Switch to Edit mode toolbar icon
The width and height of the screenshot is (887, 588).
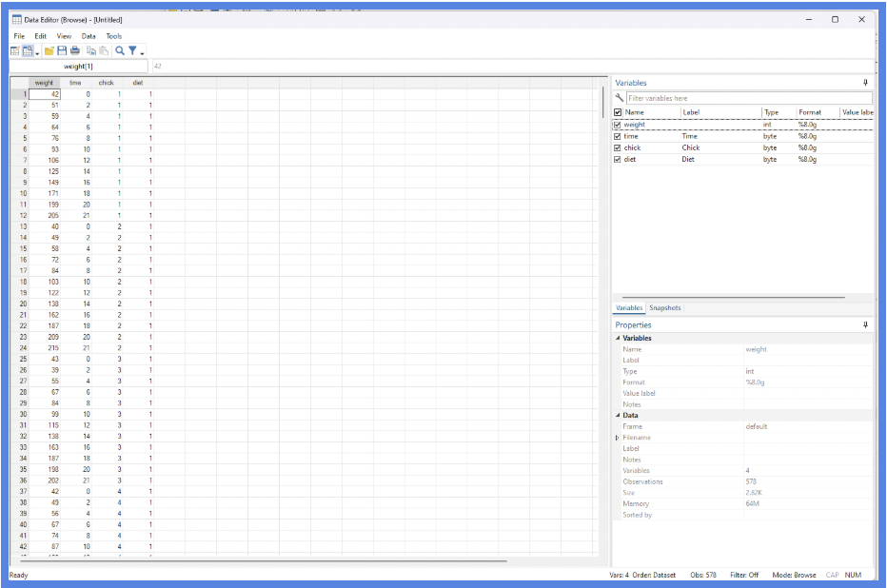pyautogui.click(x=15, y=50)
